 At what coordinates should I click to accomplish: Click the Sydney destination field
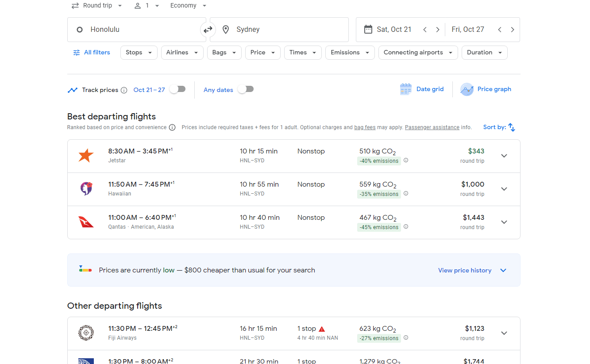point(279,30)
